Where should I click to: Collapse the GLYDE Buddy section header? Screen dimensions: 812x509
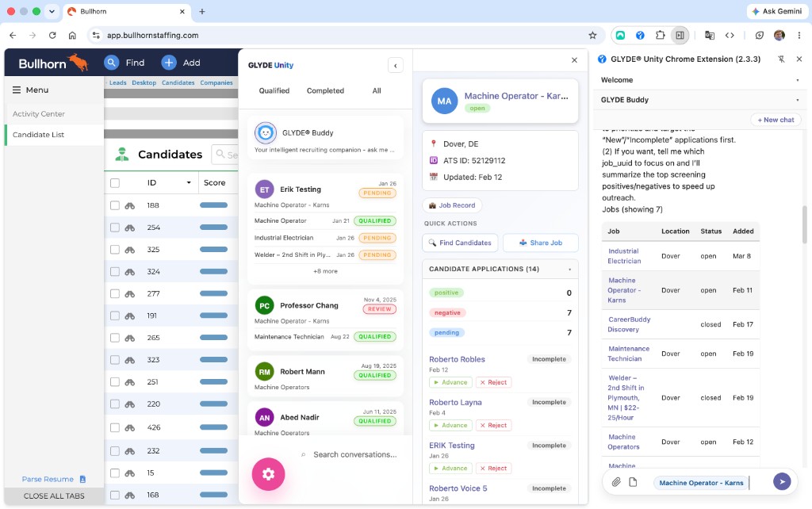click(x=798, y=100)
